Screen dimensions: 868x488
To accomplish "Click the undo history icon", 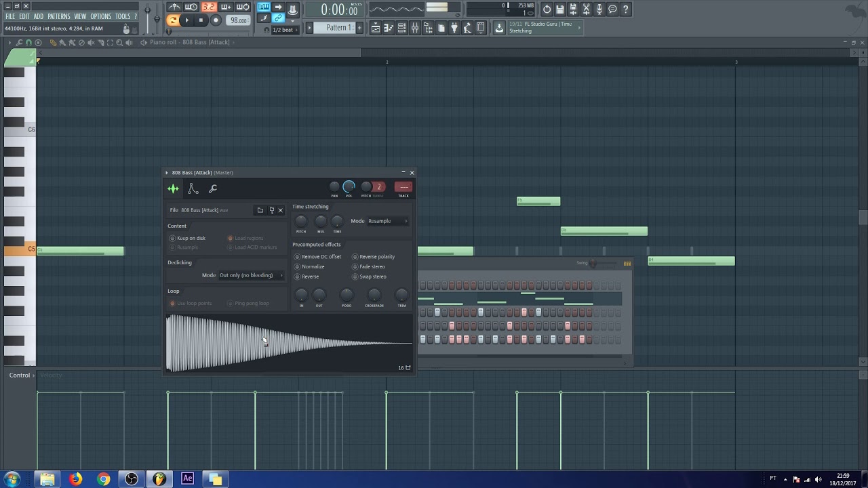I will click(547, 9).
